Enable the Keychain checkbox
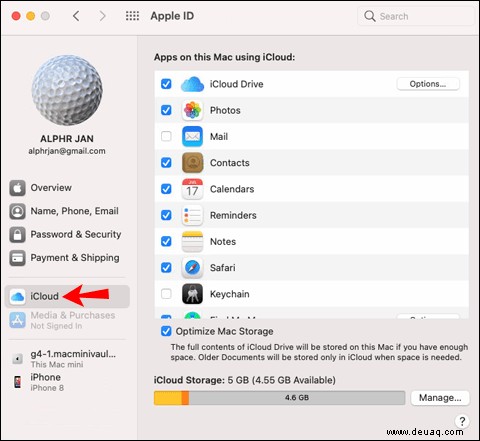480x441 pixels. pos(166,294)
